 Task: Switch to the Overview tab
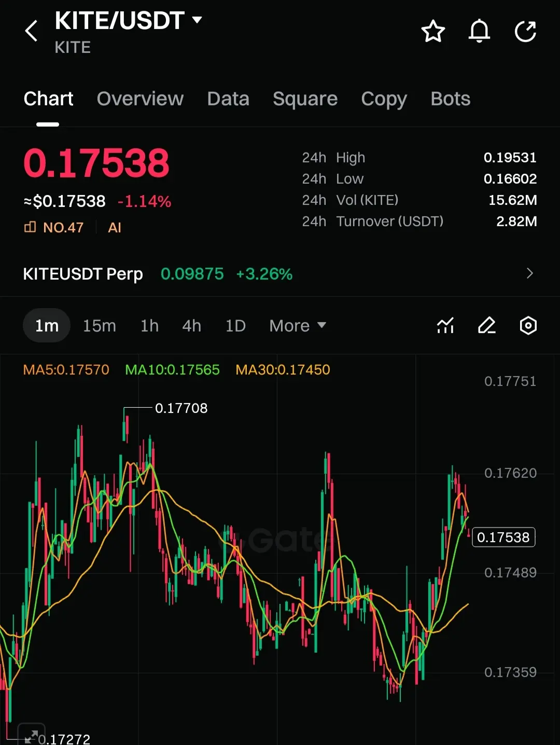tap(140, 99)
